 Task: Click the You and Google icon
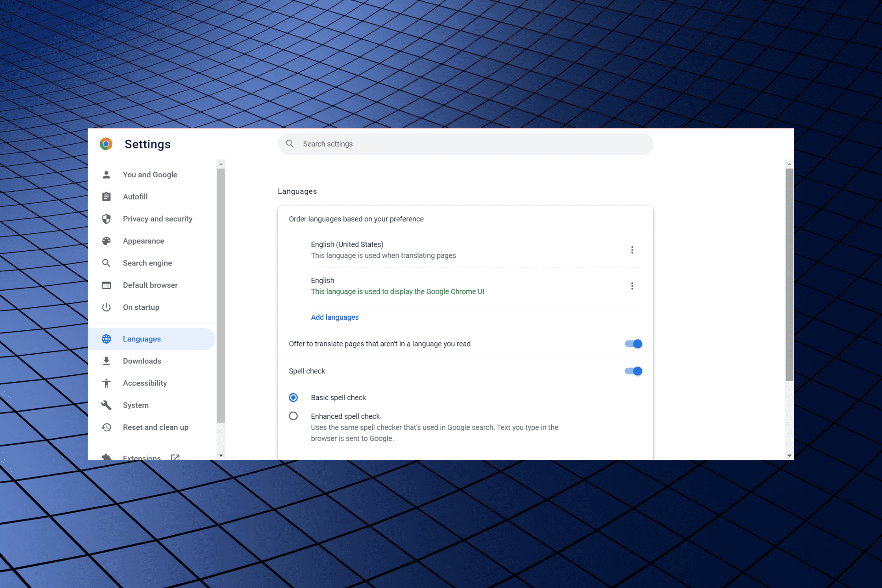(x=106, y=174)
